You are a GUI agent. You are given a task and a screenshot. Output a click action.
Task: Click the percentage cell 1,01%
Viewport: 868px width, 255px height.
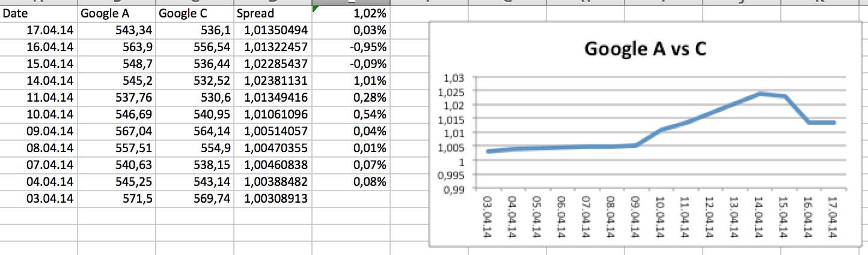click(x=351, y=80)
